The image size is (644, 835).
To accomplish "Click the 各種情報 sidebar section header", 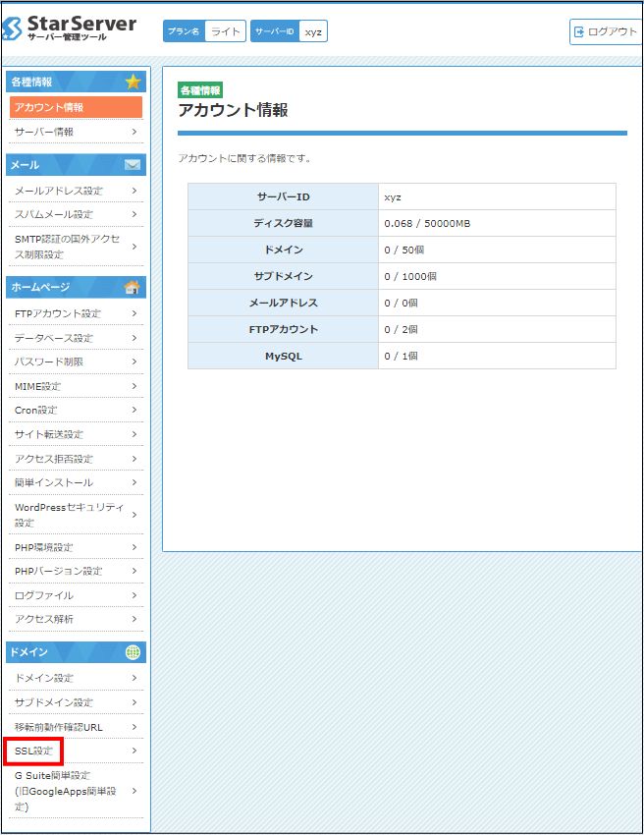I will tap(77, 82).
